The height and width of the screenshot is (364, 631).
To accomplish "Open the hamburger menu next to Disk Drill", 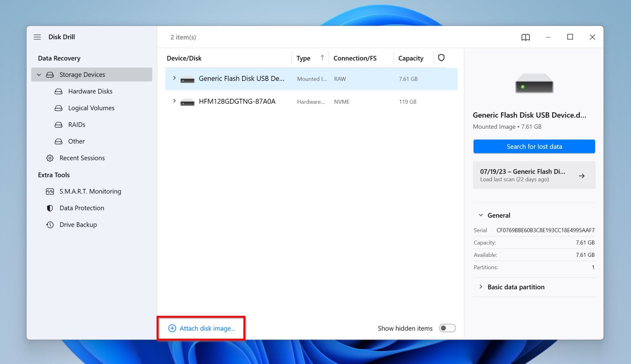I will click(x=37, y=37).
